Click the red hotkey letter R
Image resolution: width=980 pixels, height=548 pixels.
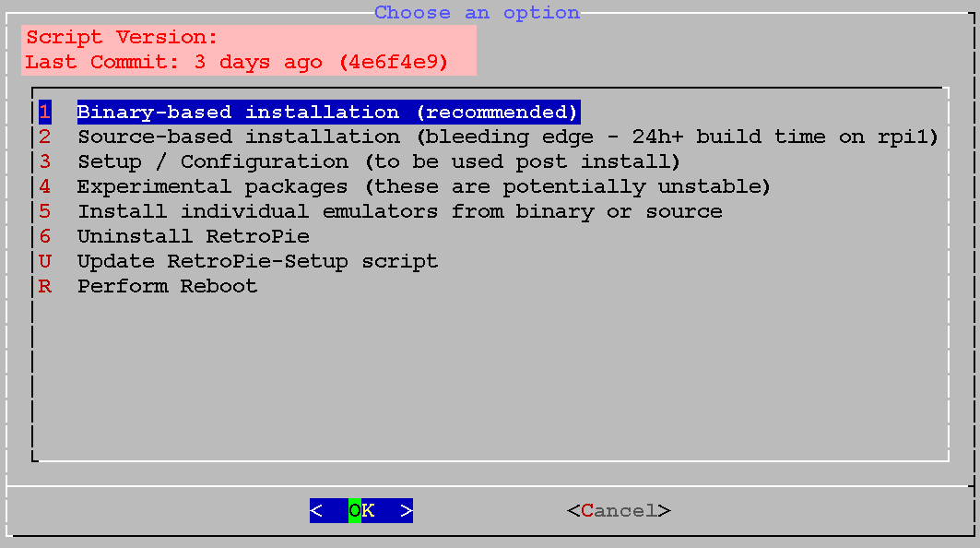pos(45,287)
